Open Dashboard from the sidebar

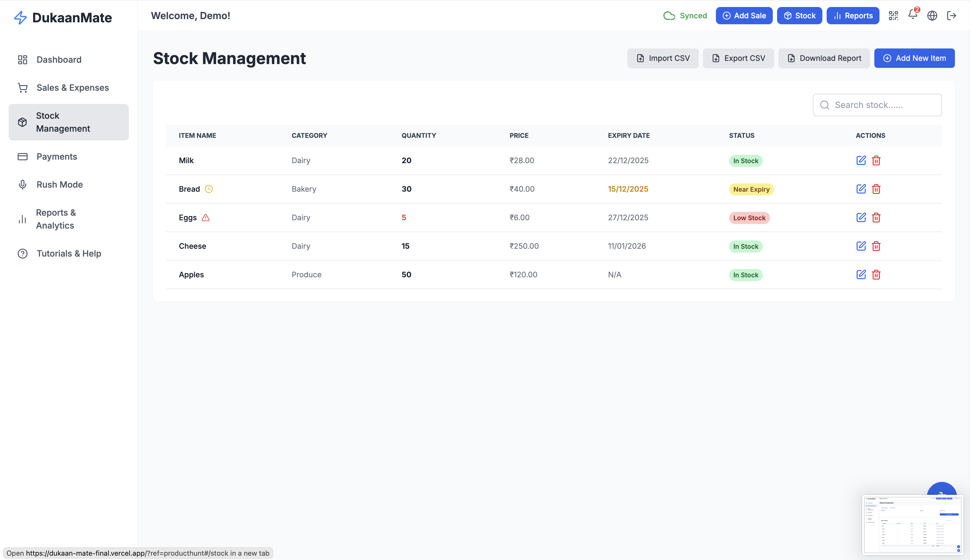pyautogui.click(x=59, y=59)
